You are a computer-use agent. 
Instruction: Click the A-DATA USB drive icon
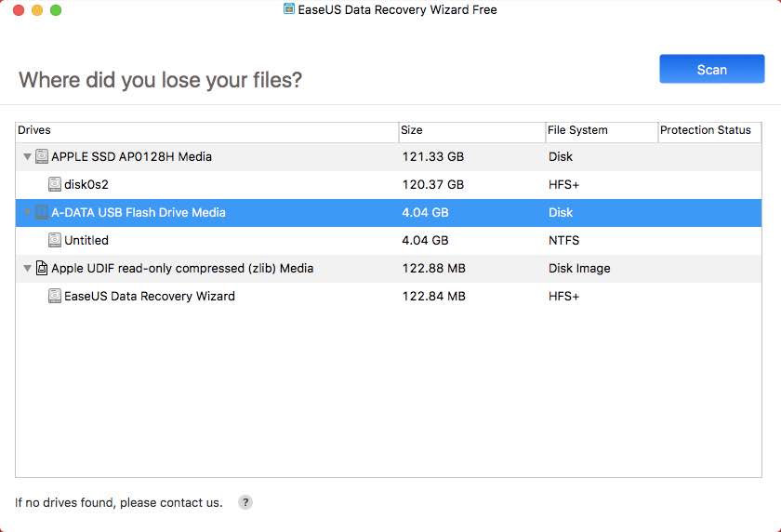(42, 212)
